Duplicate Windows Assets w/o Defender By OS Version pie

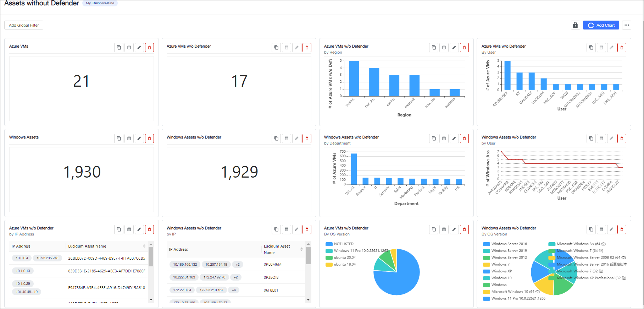[591, 229]
